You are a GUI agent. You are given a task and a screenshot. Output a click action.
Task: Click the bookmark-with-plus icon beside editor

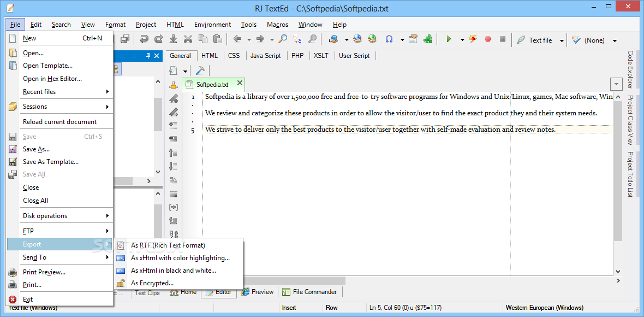click(174, 99)
